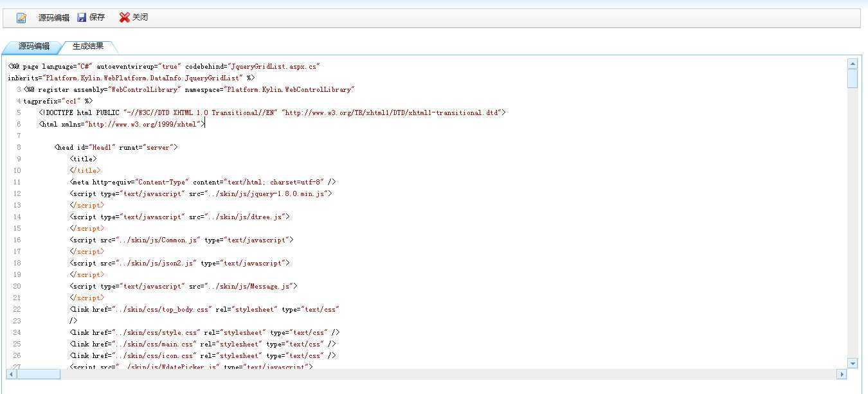The height and width of the screenshot is (394, 868).
Task: Click the save floppy disk icon
Action: pos(82,18)
